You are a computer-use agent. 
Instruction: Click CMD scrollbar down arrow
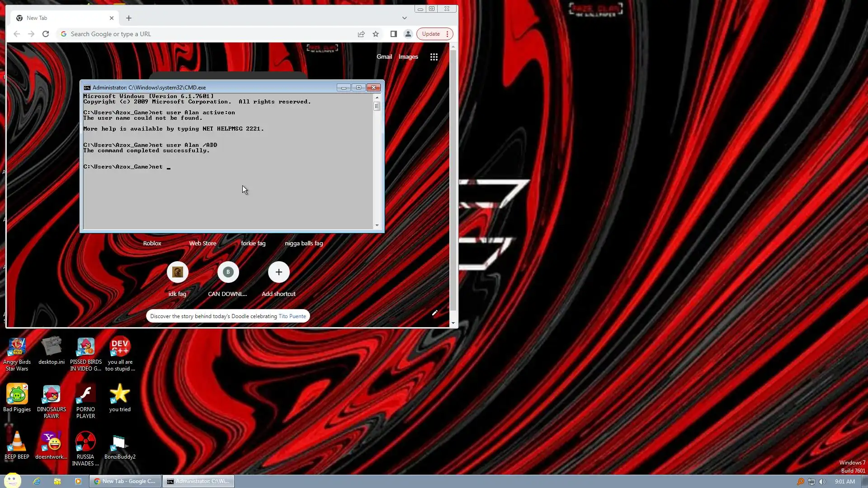click(x=377, y=225)
